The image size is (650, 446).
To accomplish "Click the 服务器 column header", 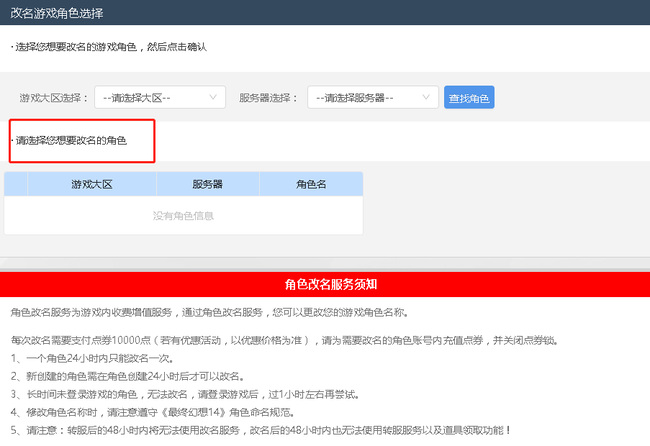I will coord(207,185).
